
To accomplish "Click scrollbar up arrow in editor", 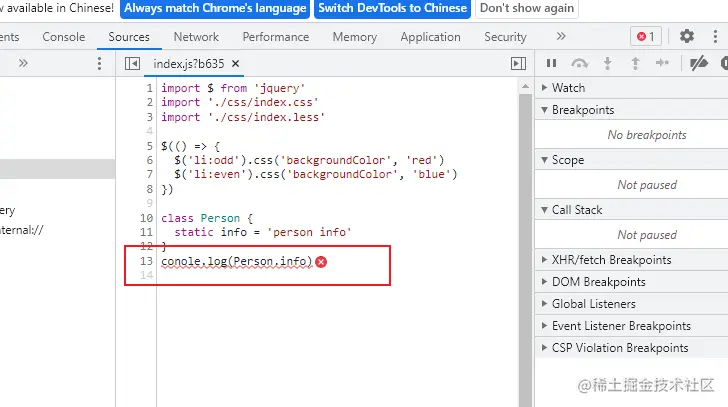I will tap(525, 86).
